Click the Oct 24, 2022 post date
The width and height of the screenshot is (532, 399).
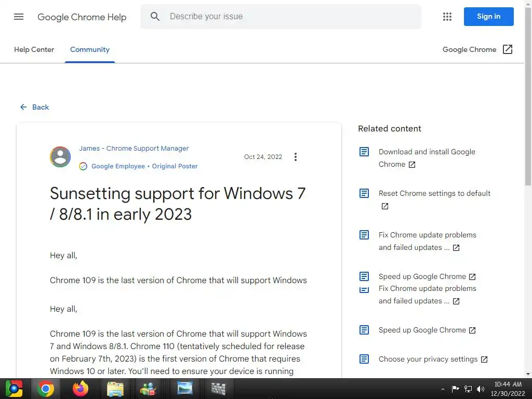click(x=263, y=157)
